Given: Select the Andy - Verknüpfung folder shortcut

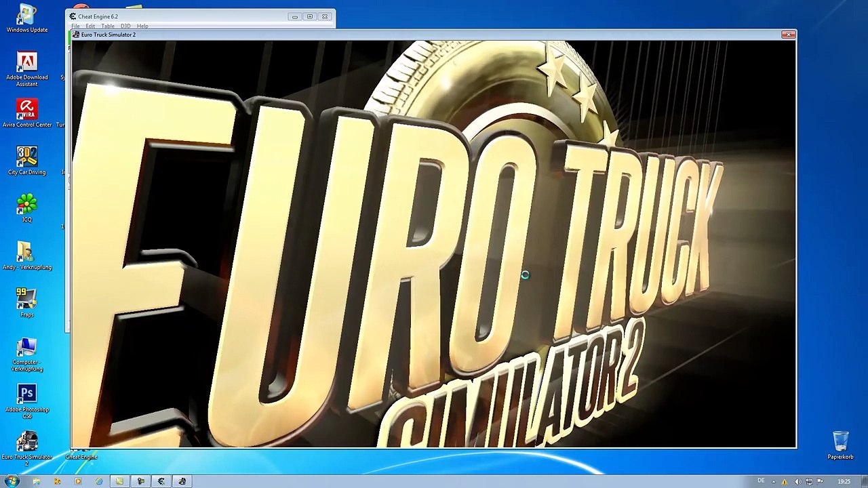Looking at the screenshot, I should click(27, 256).
